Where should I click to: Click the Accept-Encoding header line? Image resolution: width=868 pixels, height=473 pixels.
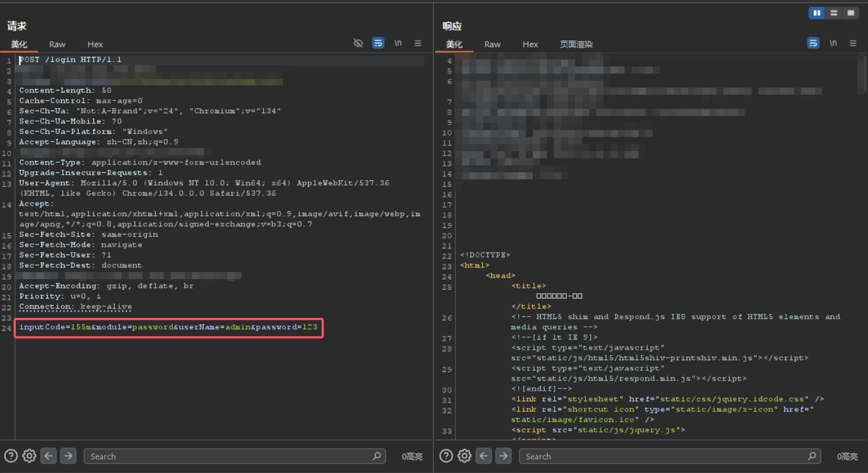click(x=106, y=286)
